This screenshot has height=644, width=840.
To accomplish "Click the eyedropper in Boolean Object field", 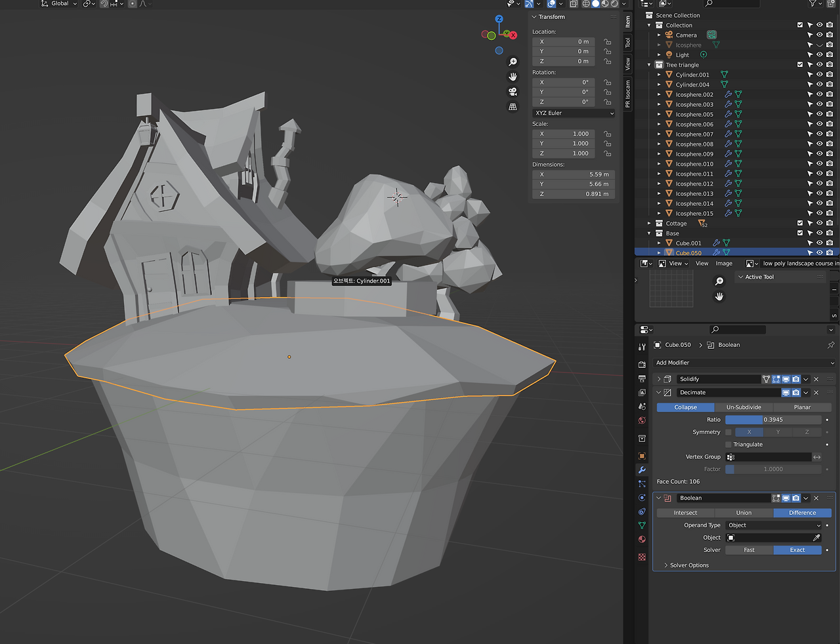I will tap(816, 538).
